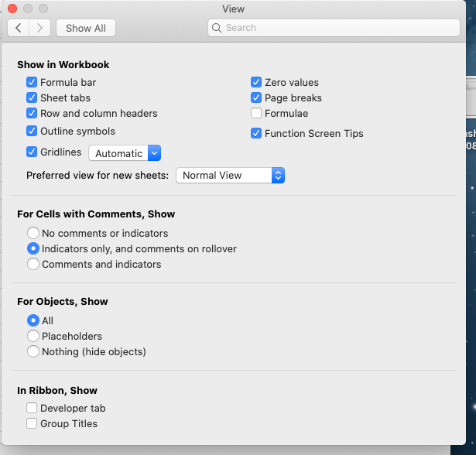This screenshot has width=476, height=455.
Task: Click the search magnifier icon
Action: point(217,28)
